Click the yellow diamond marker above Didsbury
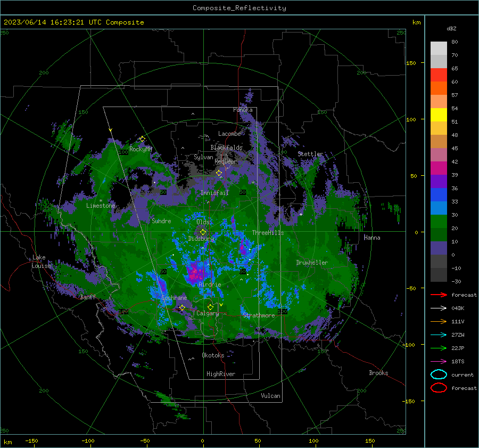The image size is (479, 448). pyautogui.click(x=203, y=232)
